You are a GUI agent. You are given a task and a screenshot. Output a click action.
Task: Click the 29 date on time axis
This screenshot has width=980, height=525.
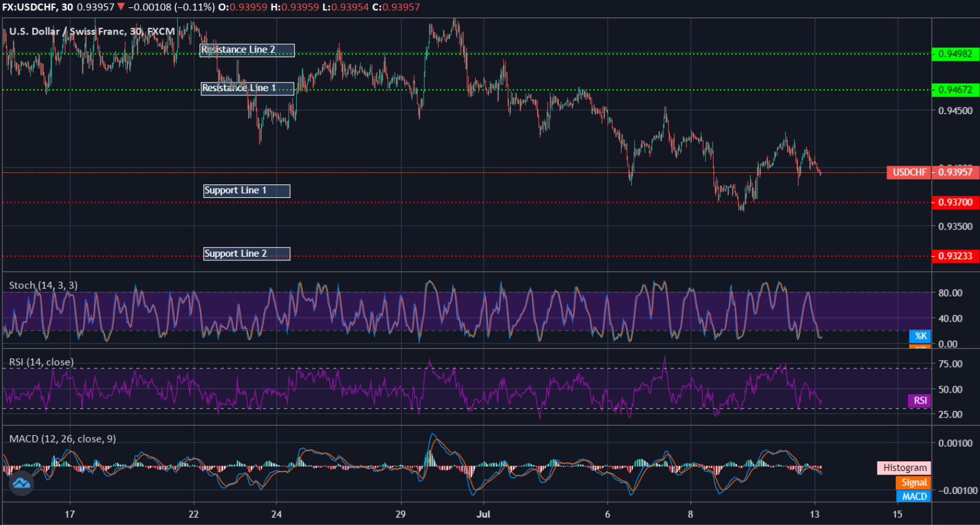click(x=400, y=515)
